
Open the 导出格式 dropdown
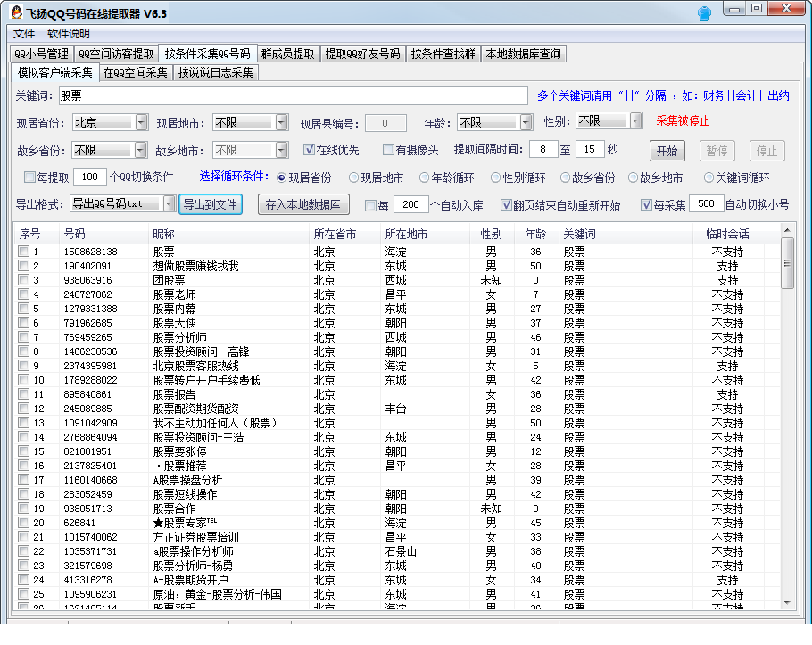pyautogui.click(x=169, y=204)
